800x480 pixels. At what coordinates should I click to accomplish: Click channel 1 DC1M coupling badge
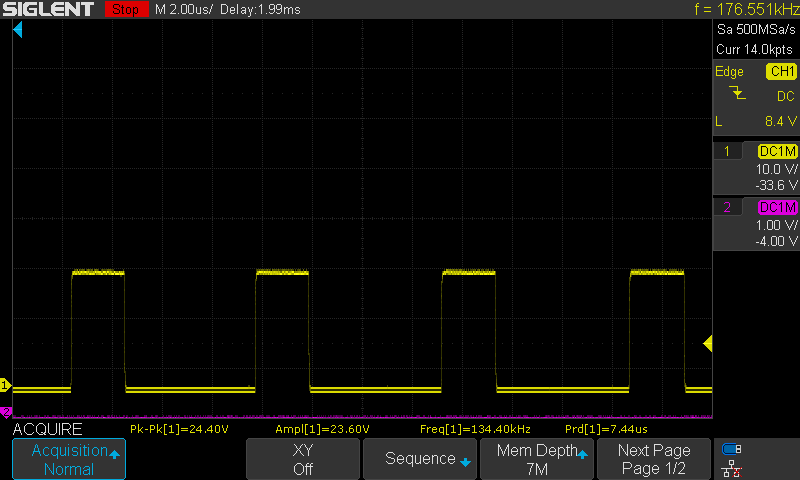778,151
